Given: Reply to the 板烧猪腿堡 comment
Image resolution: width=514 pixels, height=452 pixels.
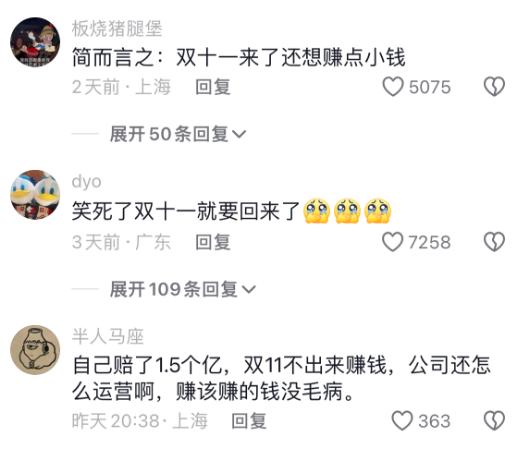Looking at the screenshot, I should click(x=213, y=87).
